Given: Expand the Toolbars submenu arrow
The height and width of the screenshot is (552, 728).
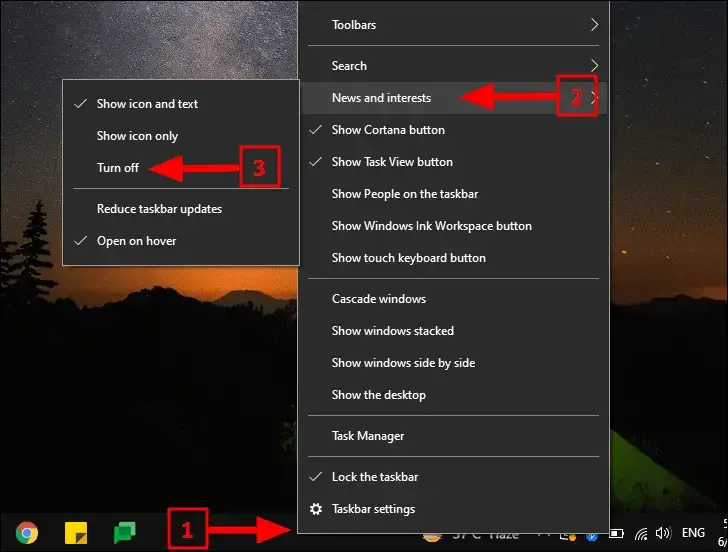Looking at the screenshot, I should click(x=594, y=25).
